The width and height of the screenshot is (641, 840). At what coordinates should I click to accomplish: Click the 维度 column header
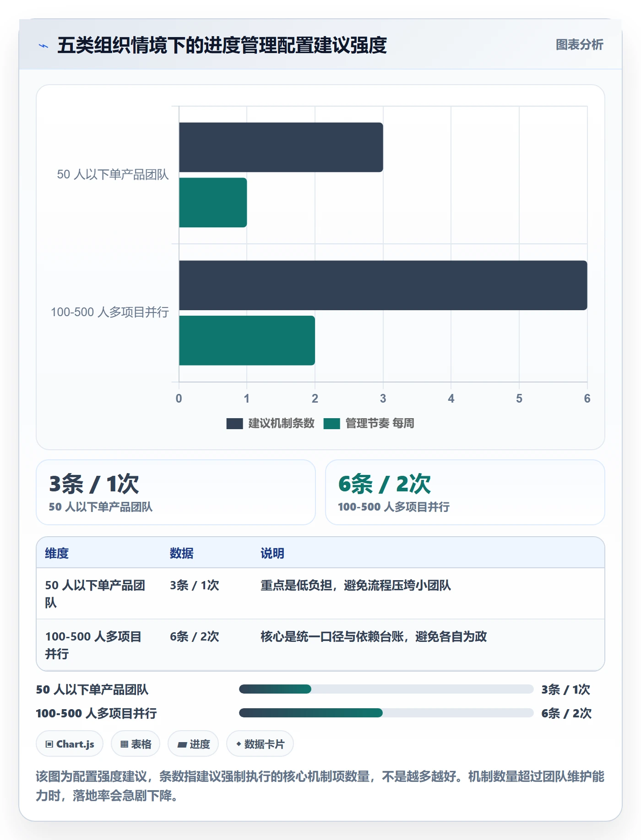click(57, 554)
